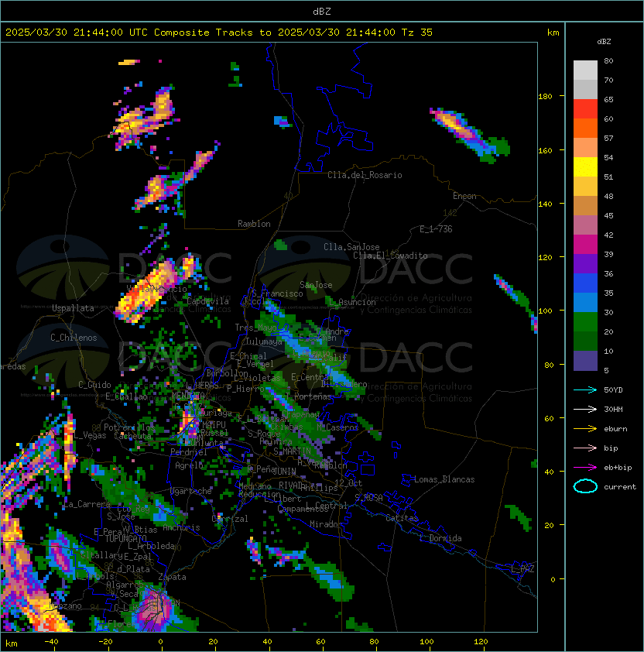Click the Clla.El_Cavadito label
This screenshot has height=652, width=644.
(x=390, y=256)
